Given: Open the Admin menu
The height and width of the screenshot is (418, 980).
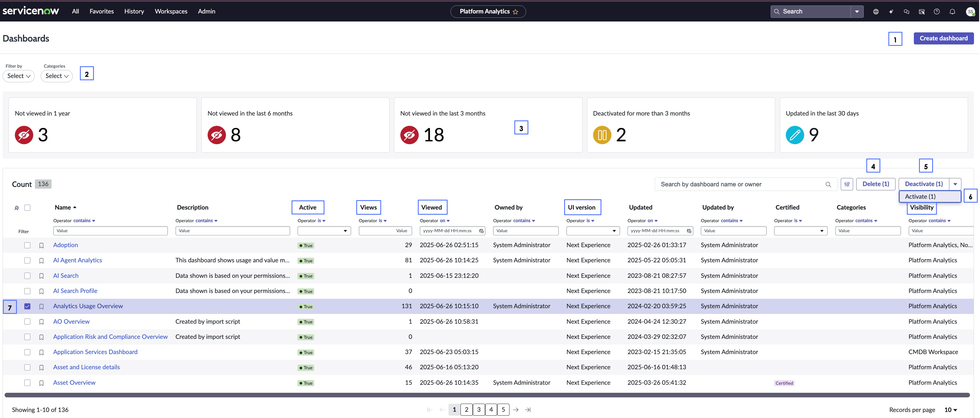Looking at the screenshot, I should point(206,11).
